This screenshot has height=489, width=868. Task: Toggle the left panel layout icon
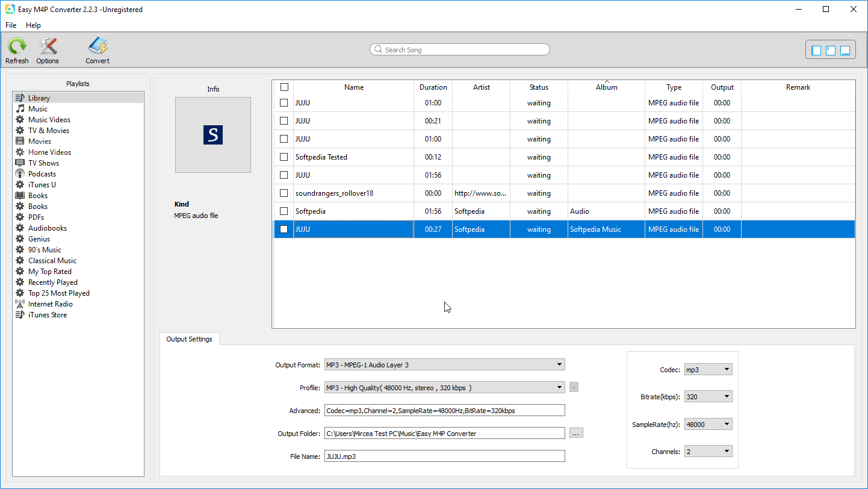pyautogui.click(x=816, y=51)
